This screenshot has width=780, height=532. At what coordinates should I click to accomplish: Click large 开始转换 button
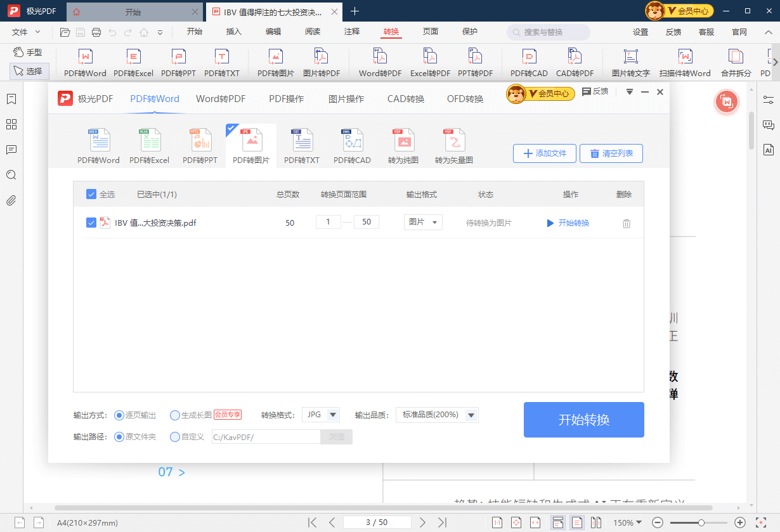(x=584, y=420)
